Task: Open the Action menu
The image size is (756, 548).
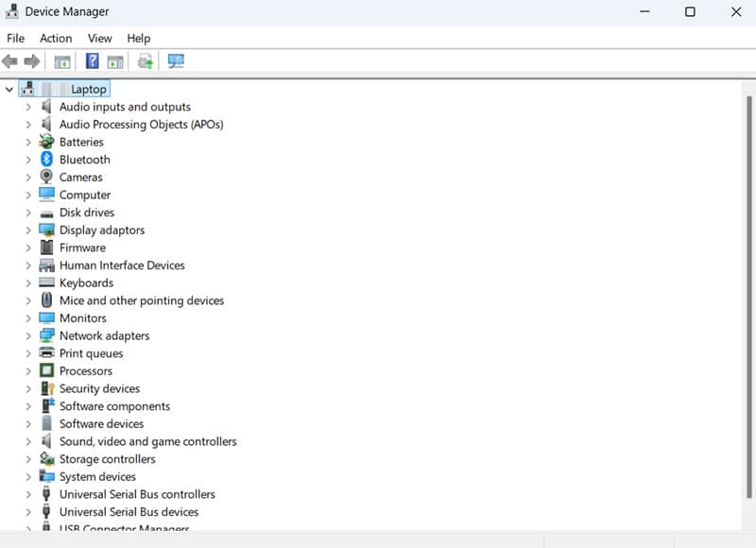Action: pyautogui.click(x=56, y=38)
